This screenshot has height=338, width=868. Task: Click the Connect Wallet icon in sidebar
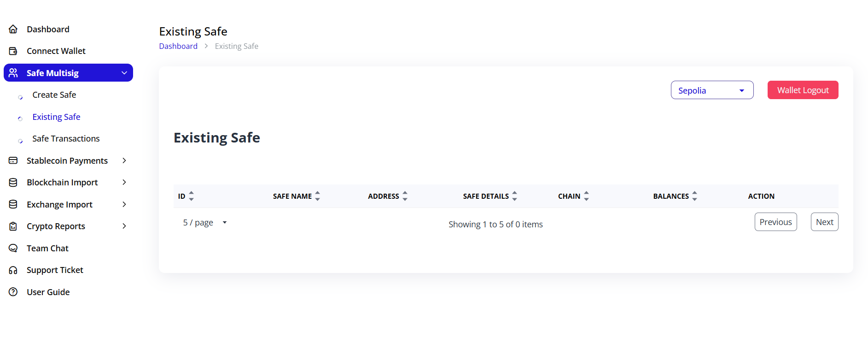click(13, 51)
